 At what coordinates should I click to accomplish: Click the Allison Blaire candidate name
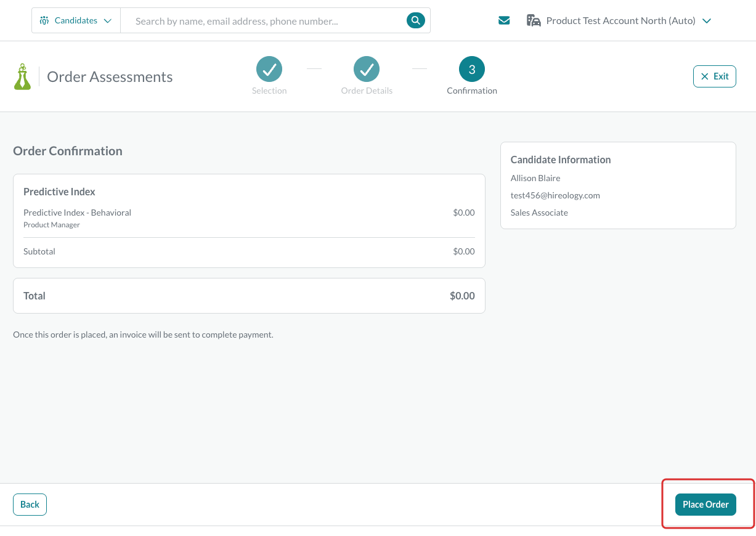tap(535, 178)
